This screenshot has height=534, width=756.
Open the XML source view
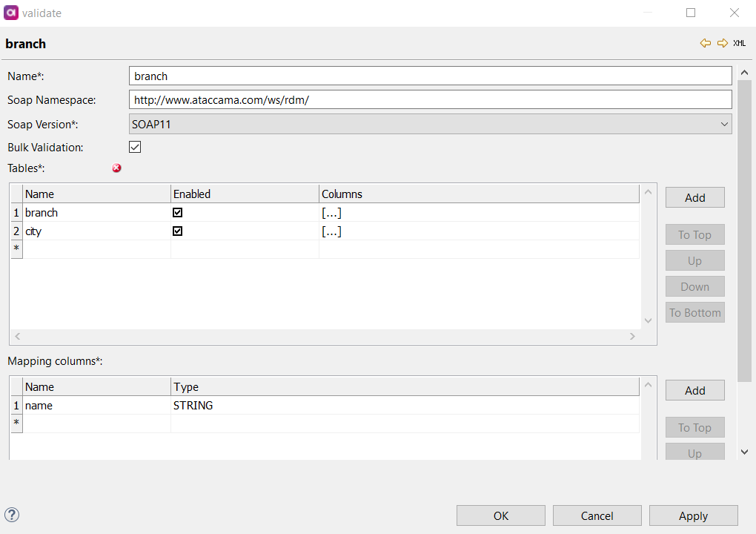(739, 44)
